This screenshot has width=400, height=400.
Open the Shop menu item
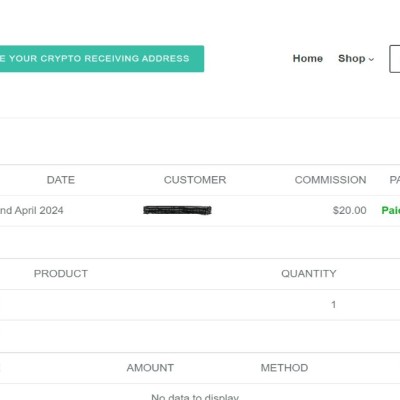352,59
